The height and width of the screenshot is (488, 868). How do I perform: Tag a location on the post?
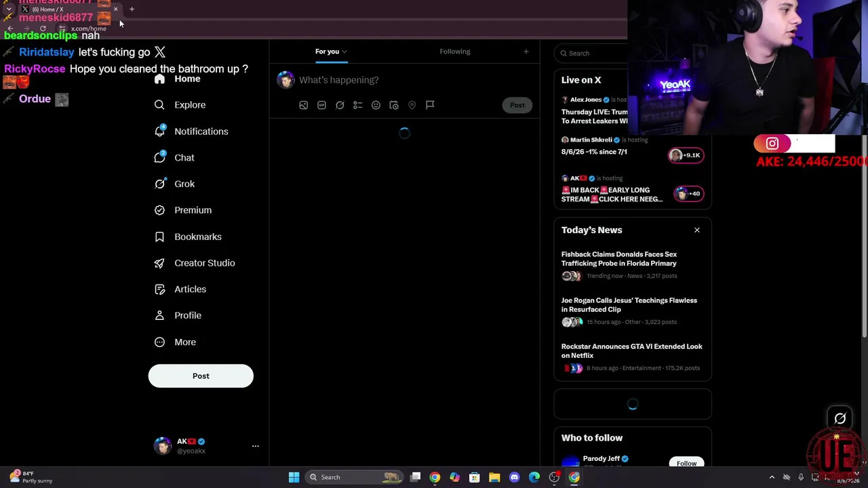coord(412,105)
